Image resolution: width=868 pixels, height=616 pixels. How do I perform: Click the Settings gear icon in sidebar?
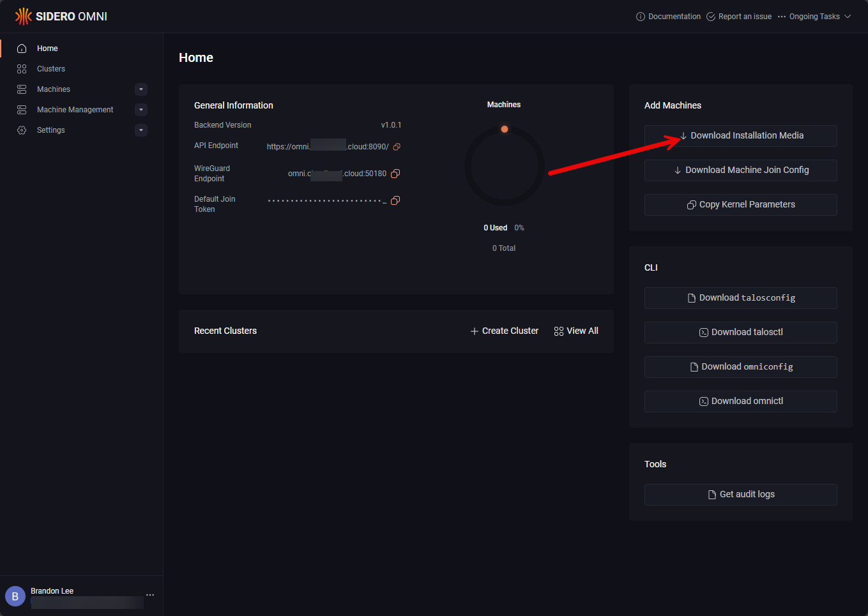[22, 130]
